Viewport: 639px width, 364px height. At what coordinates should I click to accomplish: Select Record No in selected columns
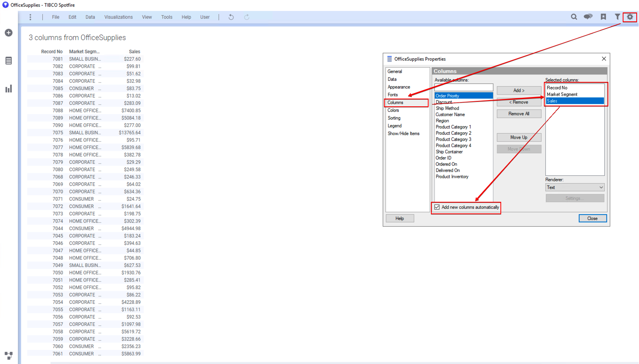(557, 88)
